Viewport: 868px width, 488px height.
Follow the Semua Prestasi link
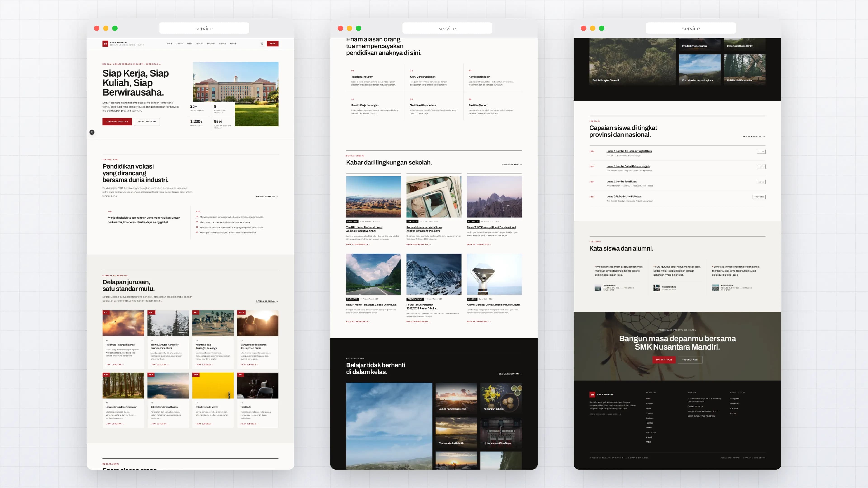(754, 137)
